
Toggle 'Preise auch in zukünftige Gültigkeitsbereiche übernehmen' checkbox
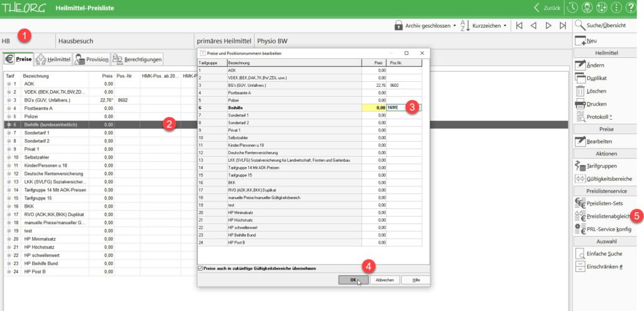coord(201,268)
